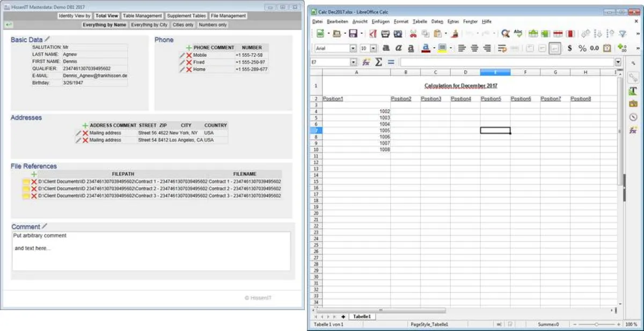Viewport: 644px width, 331px height.
Task: Open the font color dropdown arrow
Action: tap(434, 49)
